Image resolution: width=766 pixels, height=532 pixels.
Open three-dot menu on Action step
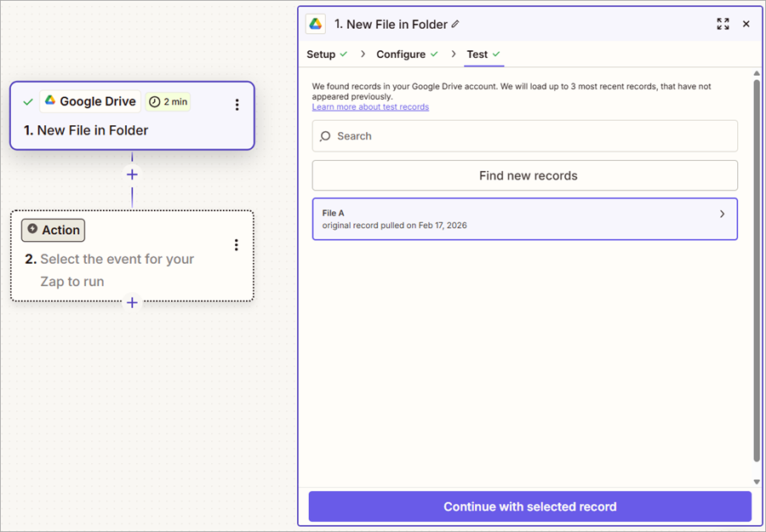[236, 245]
